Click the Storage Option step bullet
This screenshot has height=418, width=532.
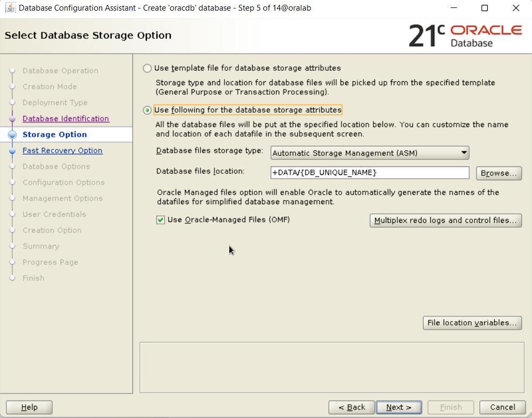13,135
